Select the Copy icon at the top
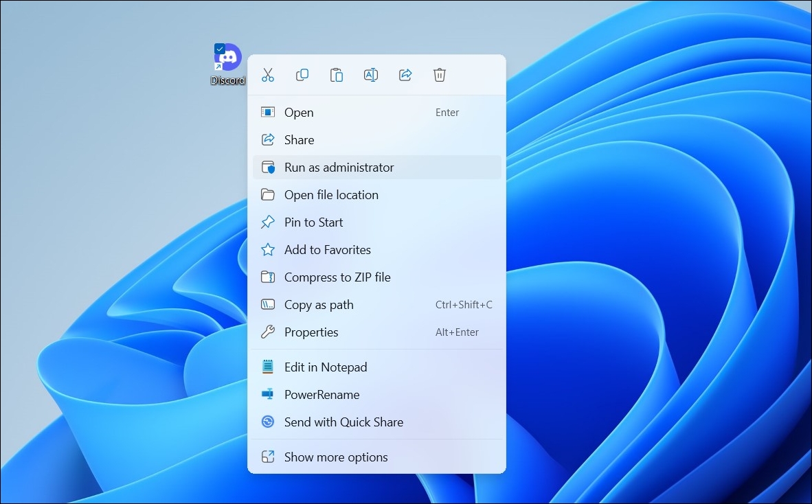The width and height of the screenshot is (812, 504). pyautogui.click(x=302, y=75)
